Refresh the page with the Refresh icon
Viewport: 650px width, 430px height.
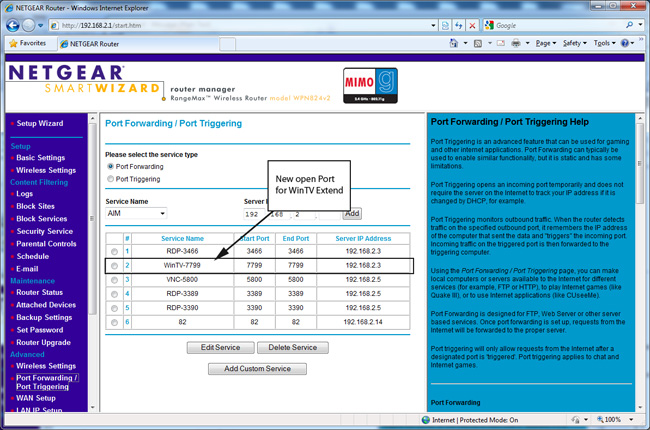pos(458,26)
